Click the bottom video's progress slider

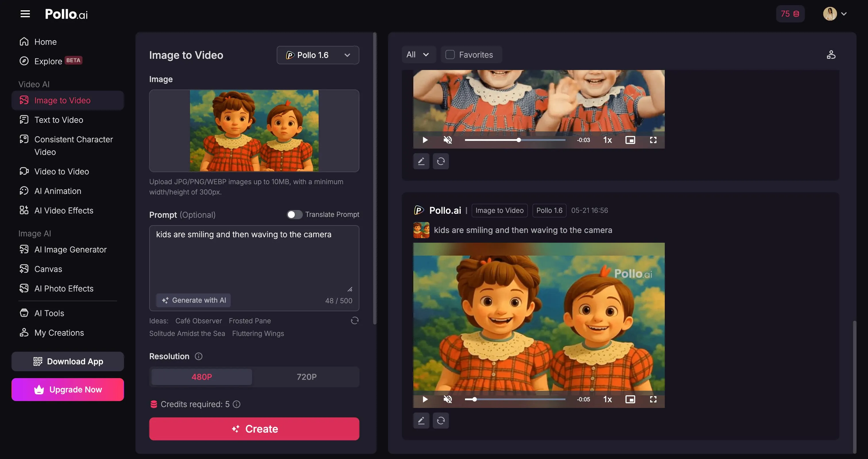click(x=515, y=399)
